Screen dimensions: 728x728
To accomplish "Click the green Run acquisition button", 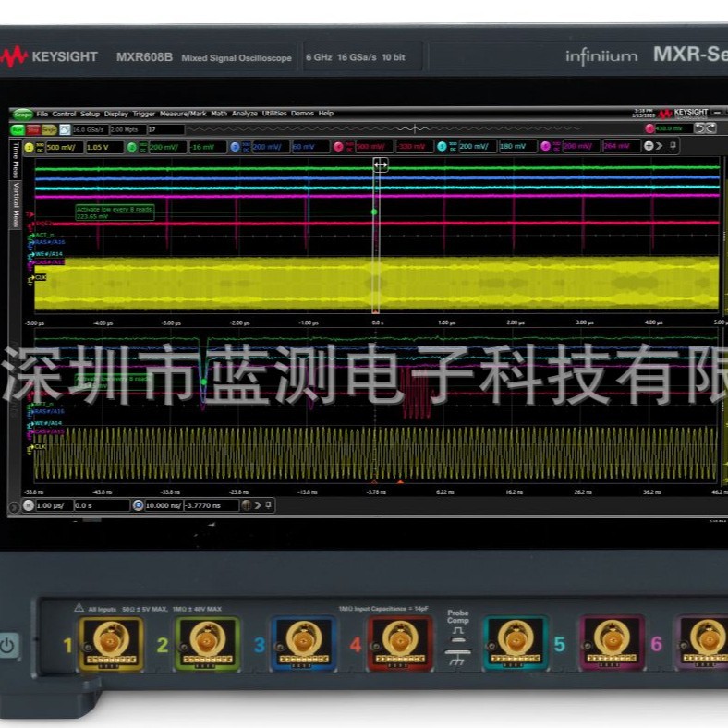I will point(18,130).
